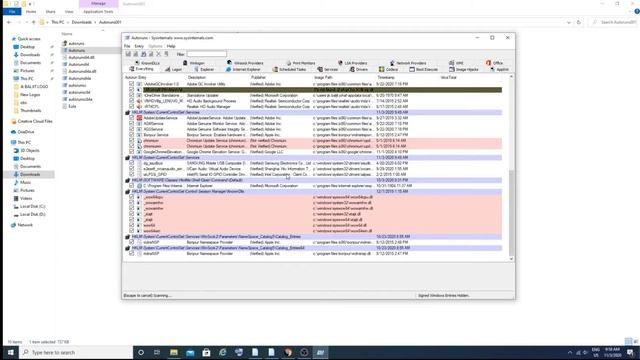
Task: Click the Task View taskbar icon
Action: click(157, 352)
